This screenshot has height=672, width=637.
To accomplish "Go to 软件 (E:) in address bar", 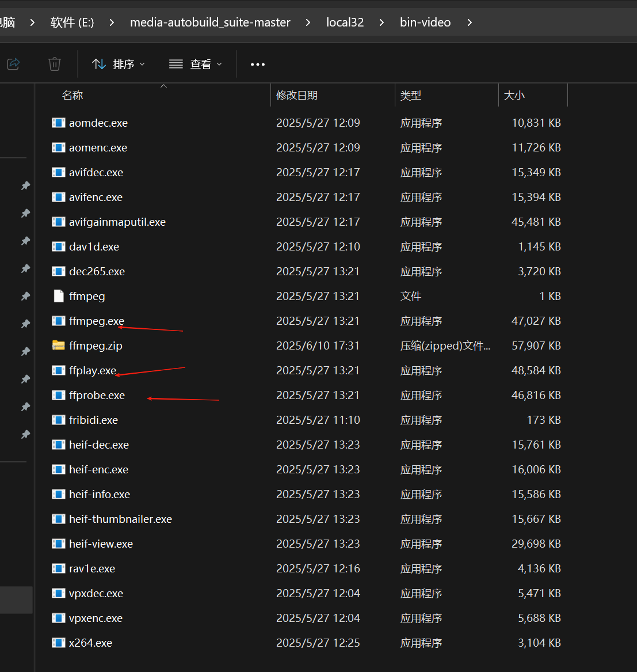I will pyautogui.click(x=72, y=22).
